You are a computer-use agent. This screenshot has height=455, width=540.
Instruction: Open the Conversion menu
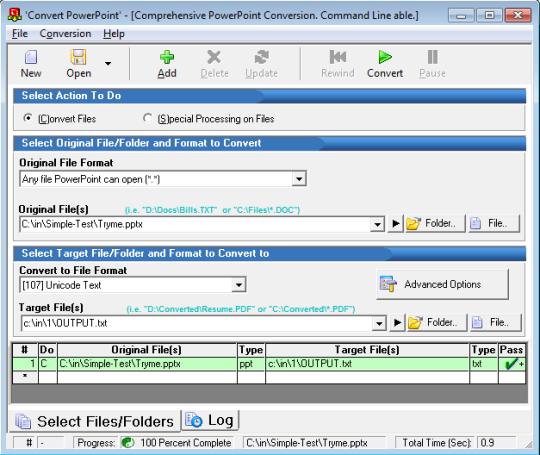65,34
